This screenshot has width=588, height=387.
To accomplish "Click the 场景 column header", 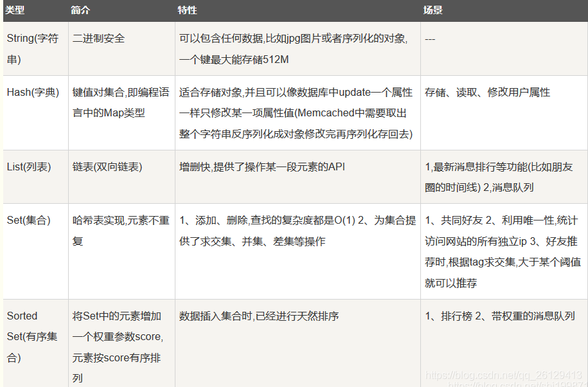I will [504, 10].
